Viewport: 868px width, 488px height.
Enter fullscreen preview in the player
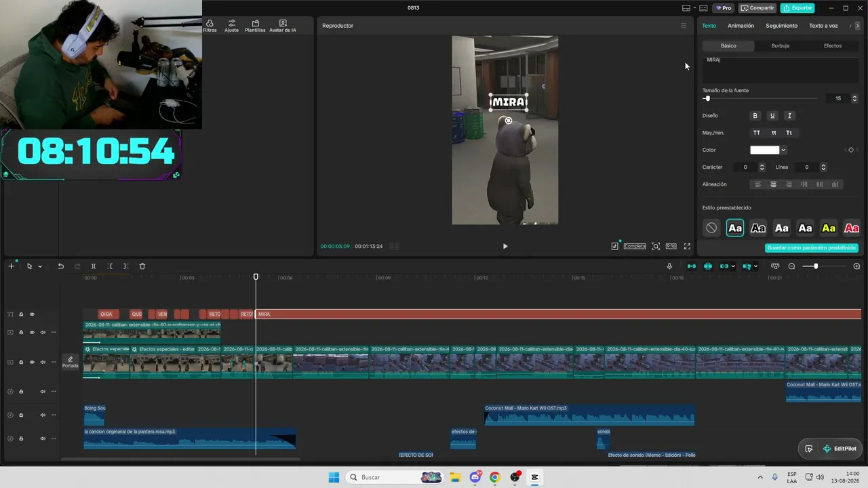pos(687,247)
